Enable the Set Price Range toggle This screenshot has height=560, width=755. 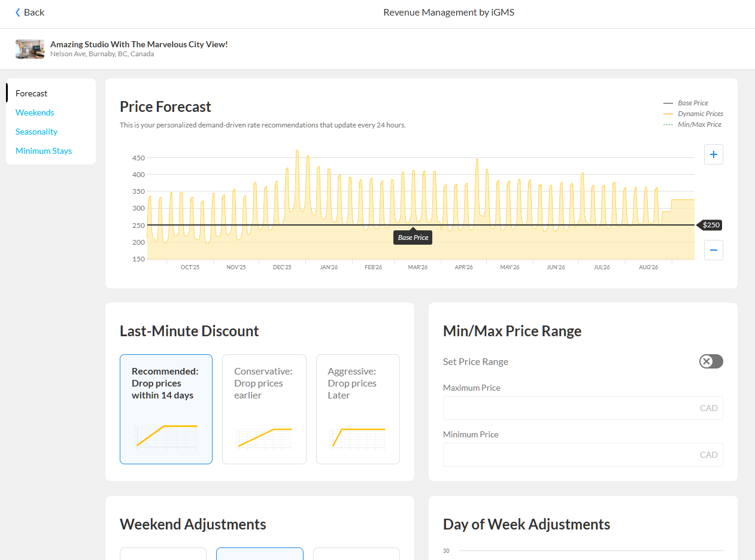coord(711,361)
